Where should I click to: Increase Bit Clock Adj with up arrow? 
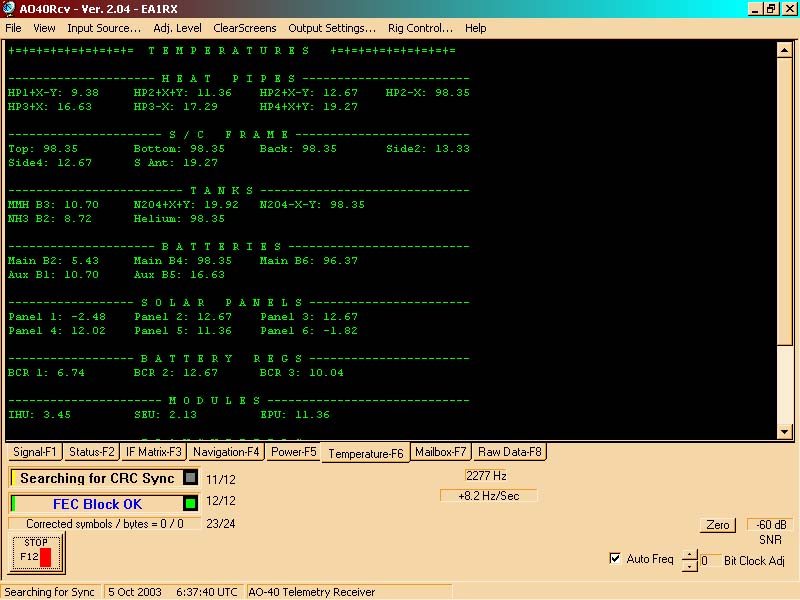[x=690, y=555]
